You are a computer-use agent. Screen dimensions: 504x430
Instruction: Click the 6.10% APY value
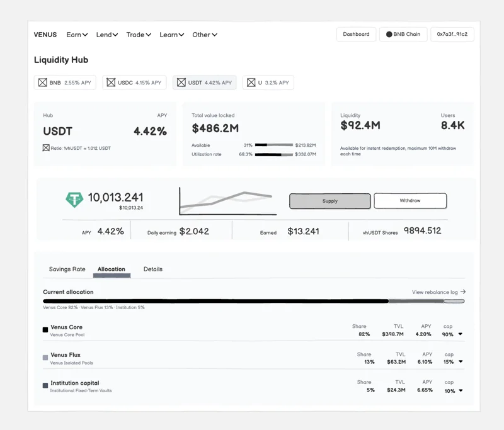[425, 362]
